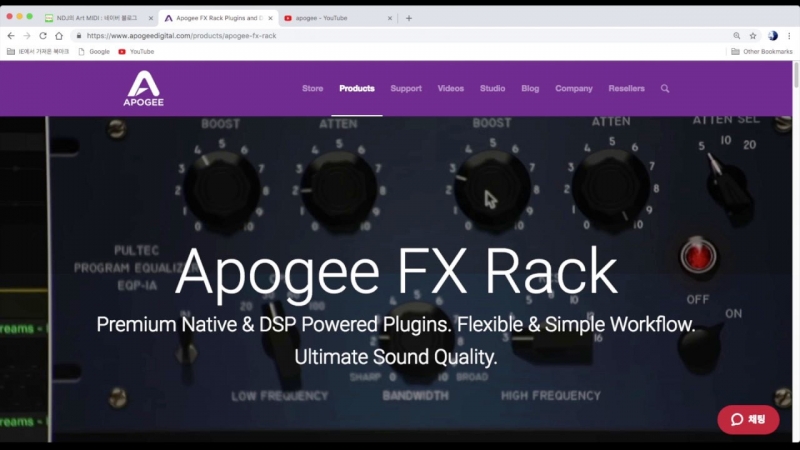800x450 pixels.
Task: Click the zoom magnifier icon in address bar
Action: [737, 36]
